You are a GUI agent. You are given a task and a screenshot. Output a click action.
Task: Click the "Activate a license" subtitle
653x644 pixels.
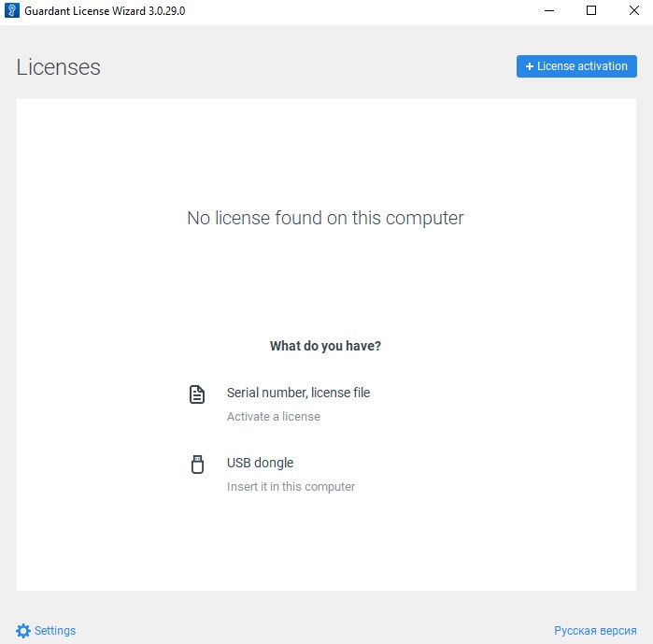[273, 417]
